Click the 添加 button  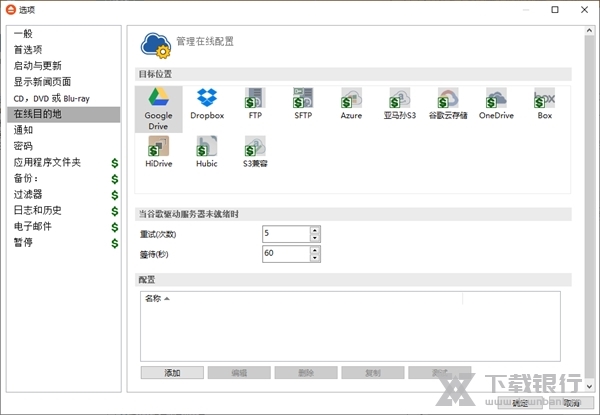click(172, 373)
